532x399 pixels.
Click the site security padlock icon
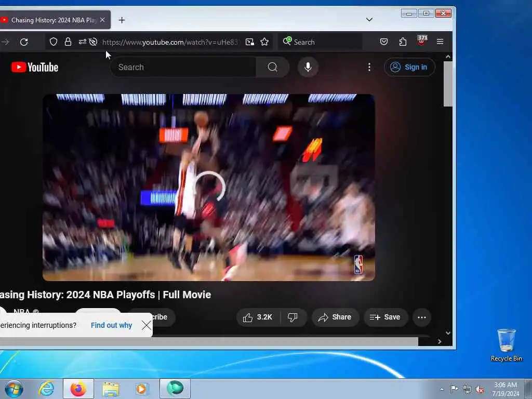(x=68, y=42)
